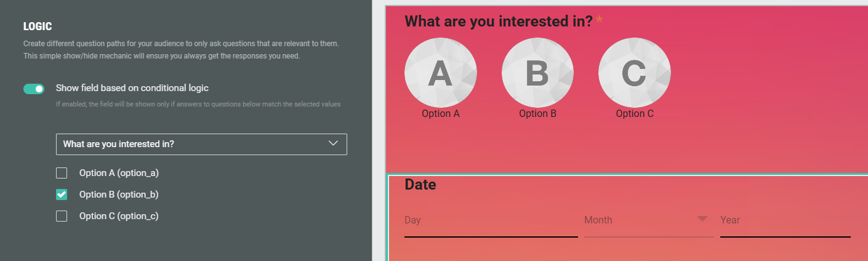
Task: Click 'Show field based on conditional logic' label
Action: point(132,88)
